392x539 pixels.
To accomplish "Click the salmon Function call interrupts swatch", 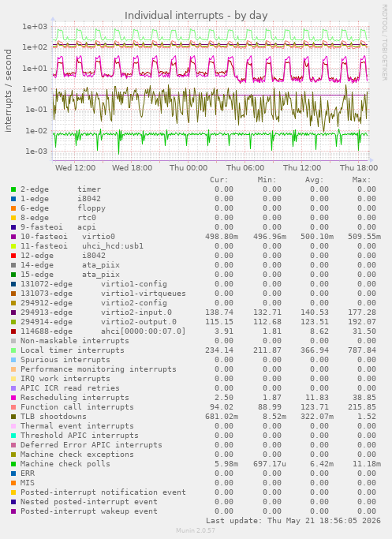I will [13, 407].
